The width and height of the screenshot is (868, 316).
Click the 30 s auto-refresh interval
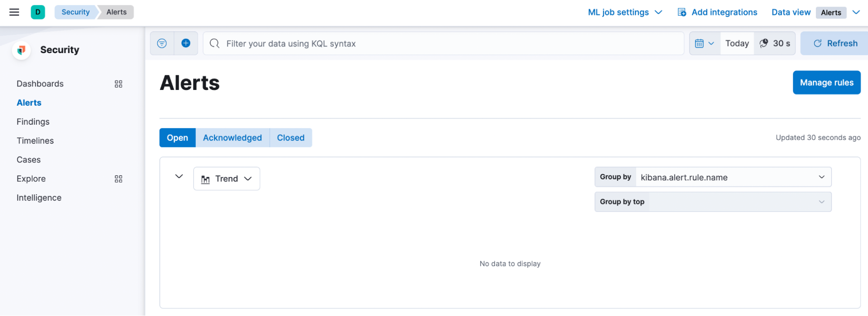point(775,43)
